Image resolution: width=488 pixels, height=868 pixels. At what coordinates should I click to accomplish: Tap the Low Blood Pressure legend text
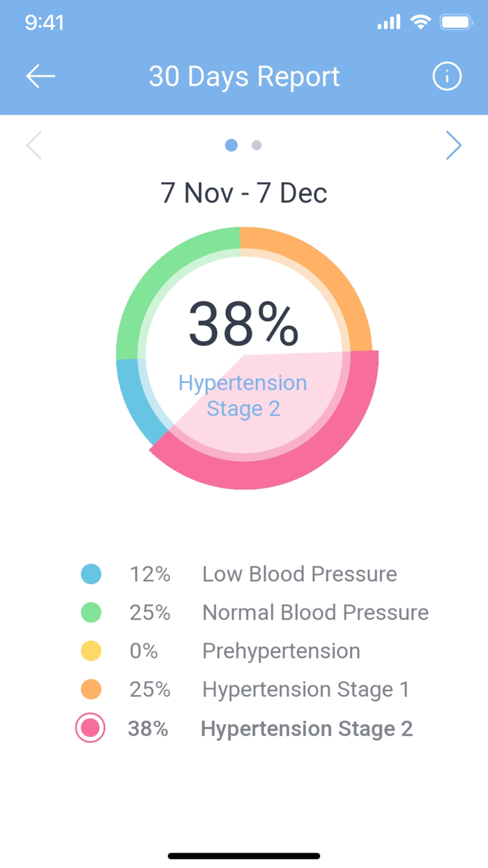[299, 574]
